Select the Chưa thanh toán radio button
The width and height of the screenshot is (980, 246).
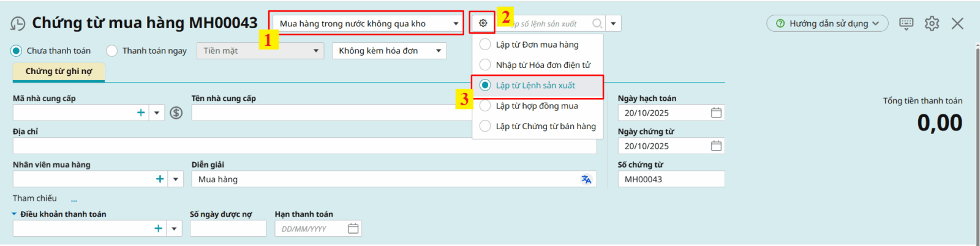pos(17,51)
